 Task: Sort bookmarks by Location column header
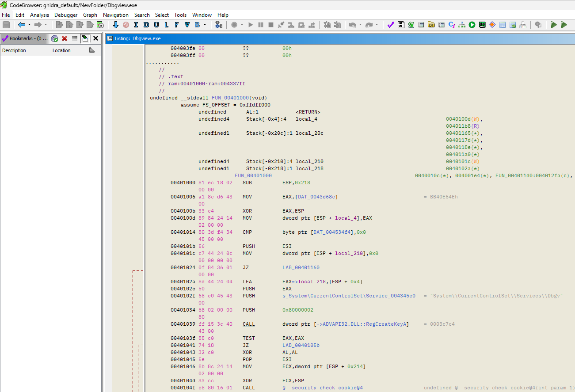pos(61,50)
